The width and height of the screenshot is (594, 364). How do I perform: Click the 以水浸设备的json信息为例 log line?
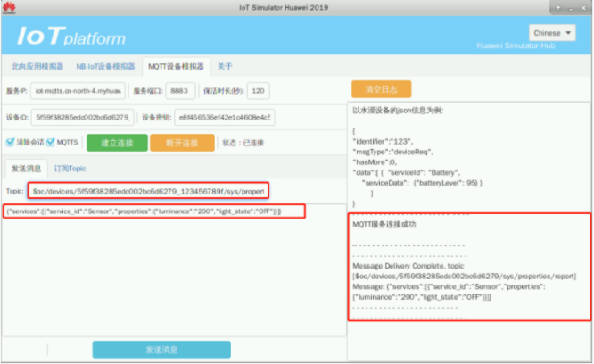click(x=398, y=111)
